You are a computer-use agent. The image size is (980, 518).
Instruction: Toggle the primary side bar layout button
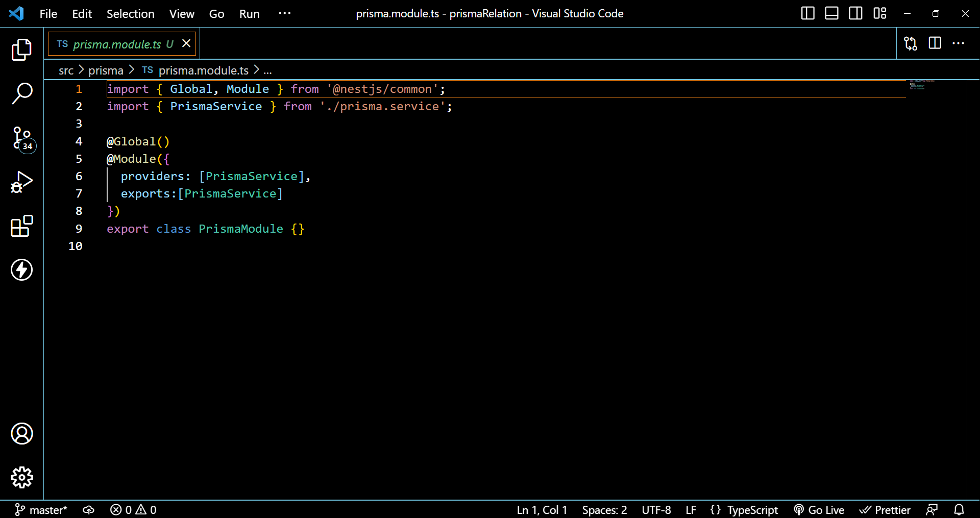pyautogui.click(x=807, y=13)
